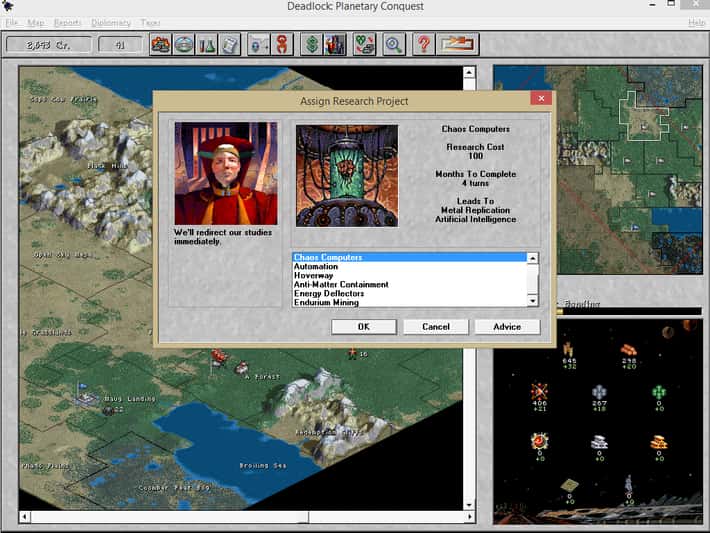Click the orange ingots resource icon
The height and width of the screenshot is (533, 710).
coord(659,442)
